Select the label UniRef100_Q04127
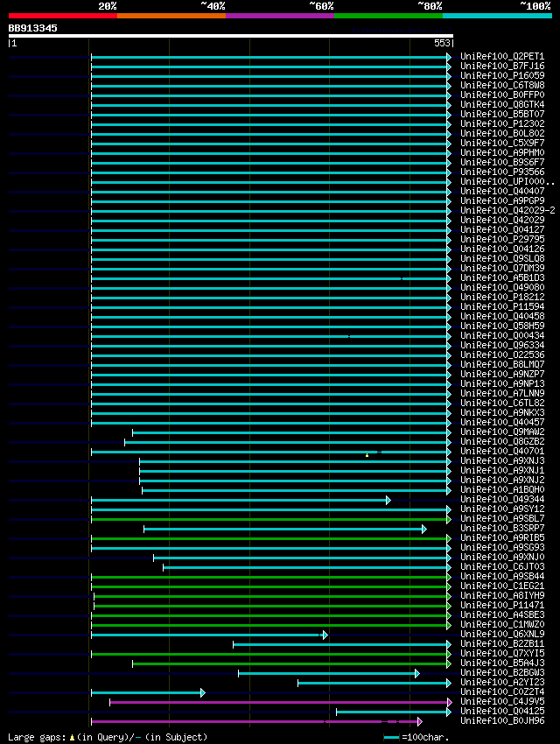Viewport: 560px width, 744px height. click(502, 229)
